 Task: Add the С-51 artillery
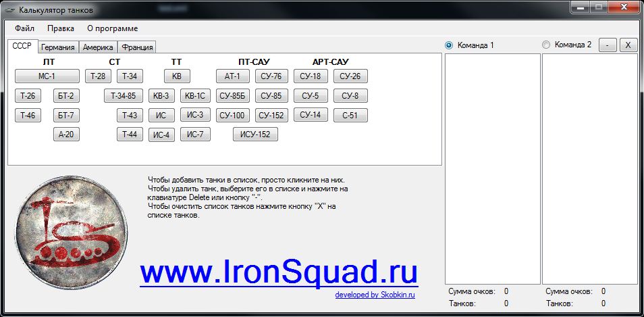(x=350, y=115)
